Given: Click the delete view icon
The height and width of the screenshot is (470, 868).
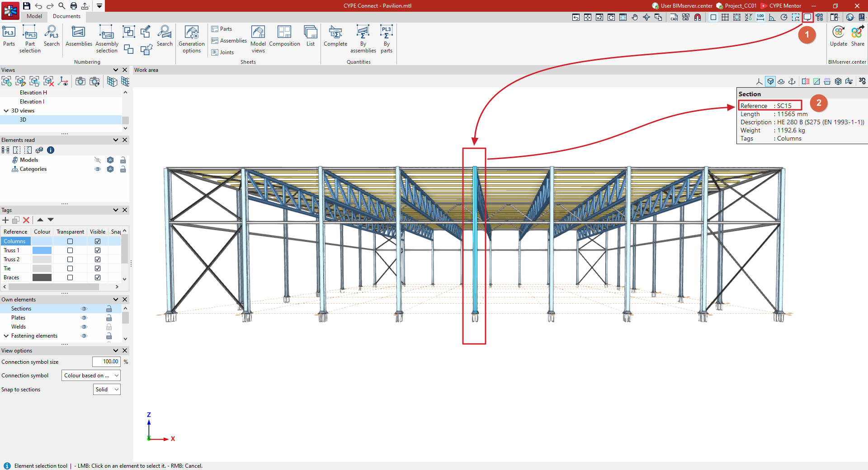Looking at the screenshot, I should (x=48, y=81).
